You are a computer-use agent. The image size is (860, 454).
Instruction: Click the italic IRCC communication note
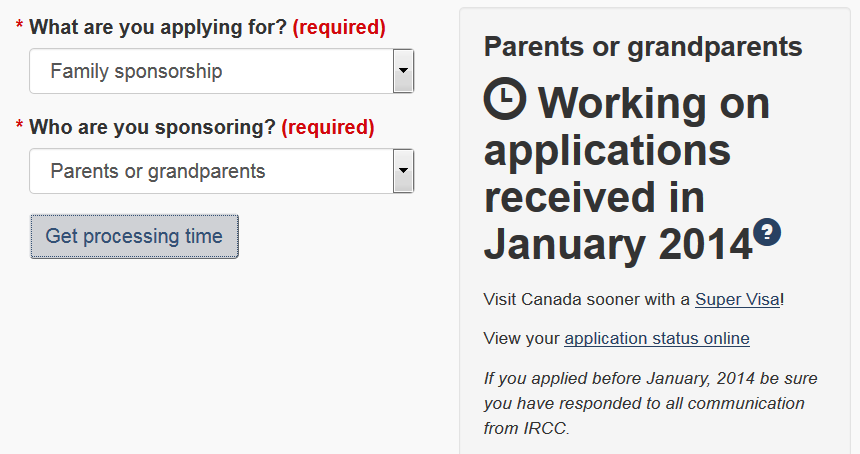pyautogui.click(x=650, y=403)
